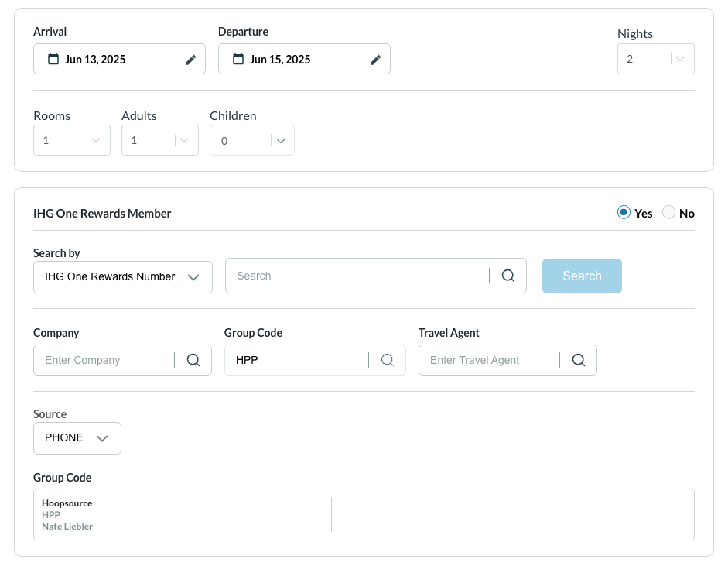Click the Travel Agent search icon
728x566 pixels.
click(578, 360)
